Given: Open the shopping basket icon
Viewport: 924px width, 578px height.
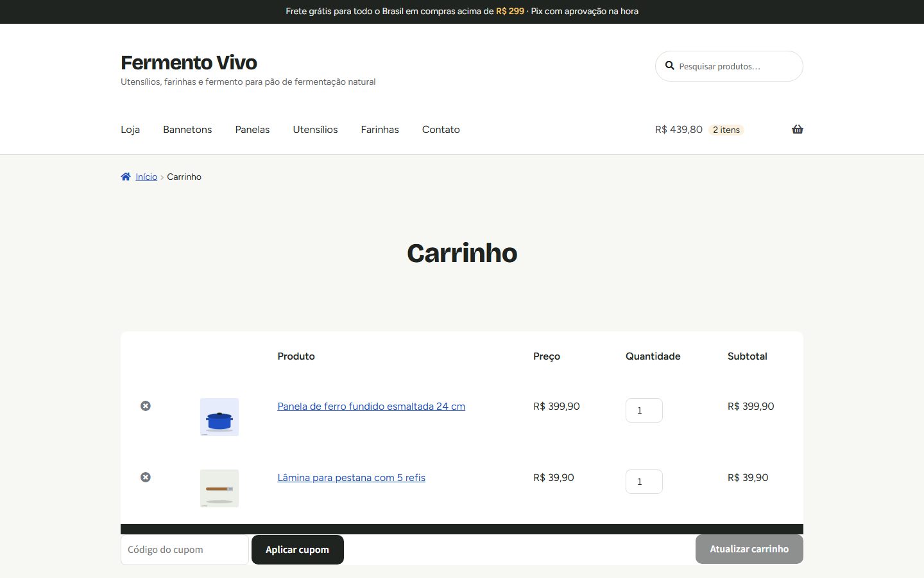Looking at the screenshot, I should (x=798, y=129).
